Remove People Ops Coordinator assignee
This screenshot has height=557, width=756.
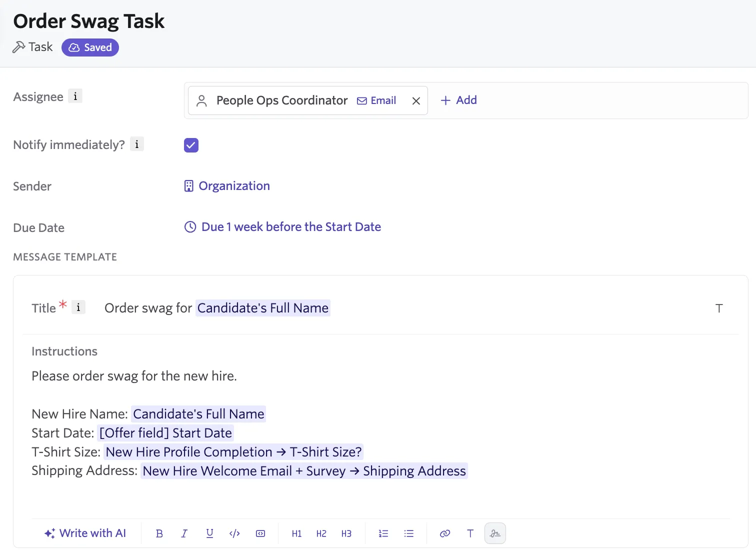[416, 101]
